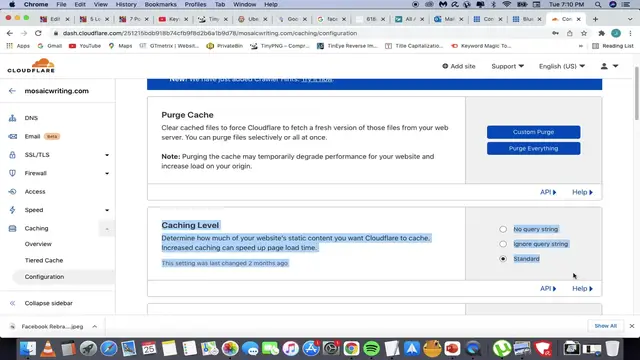Open VLC cone icon in Dock
640x360 pixels.
click(x=48, y=349)
